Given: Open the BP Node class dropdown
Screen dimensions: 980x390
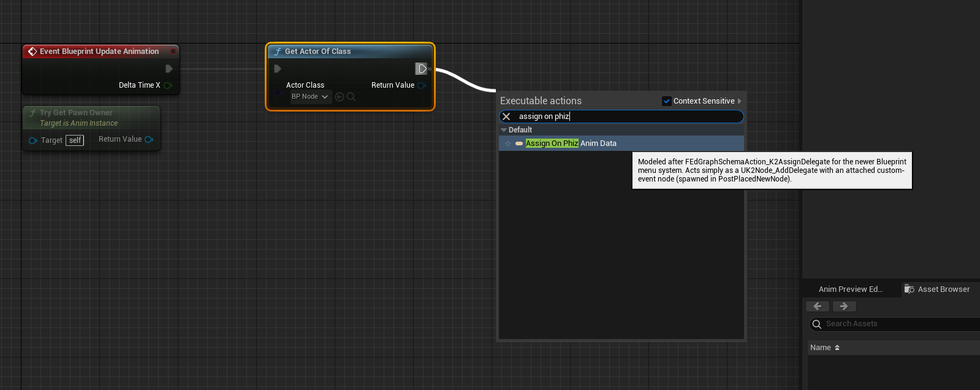Looking at the screenshot, I should (x=310, y=97).
